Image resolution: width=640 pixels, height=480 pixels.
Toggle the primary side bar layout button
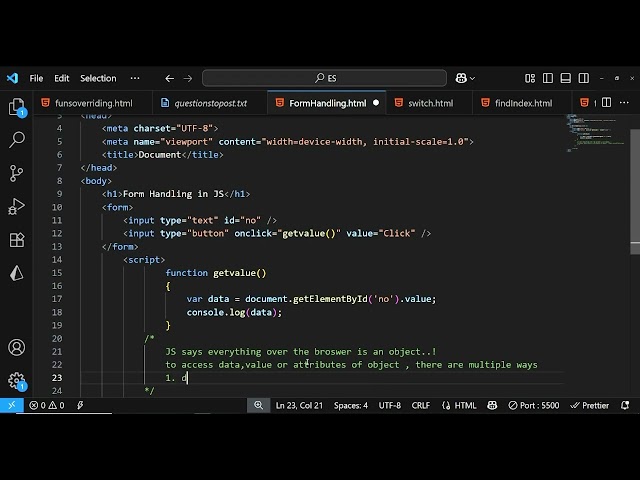548,78
